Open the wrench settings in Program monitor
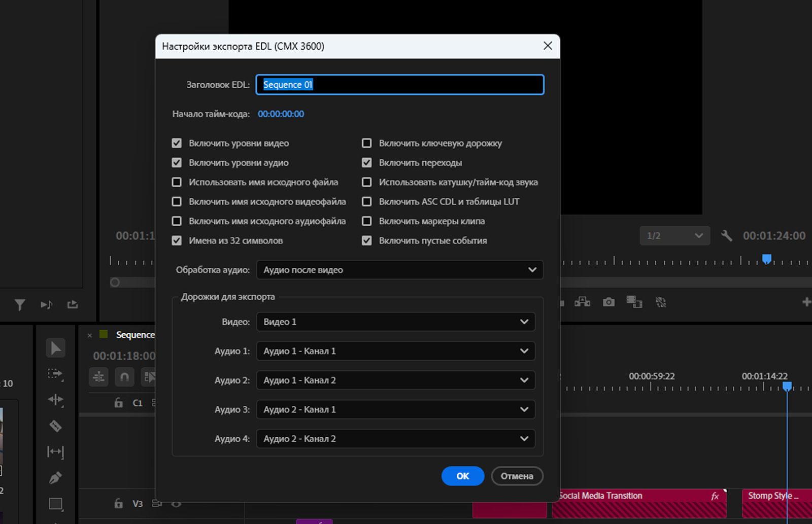 726,236
